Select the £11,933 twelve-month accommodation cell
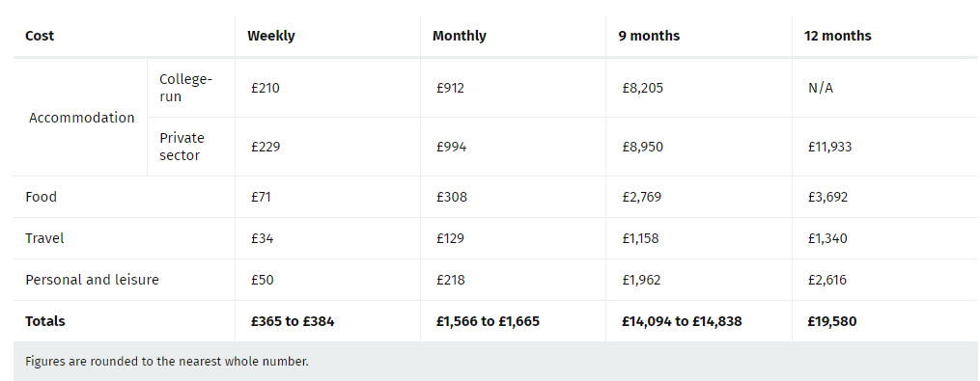Viewport: 980px width, 381px height. 829,147
